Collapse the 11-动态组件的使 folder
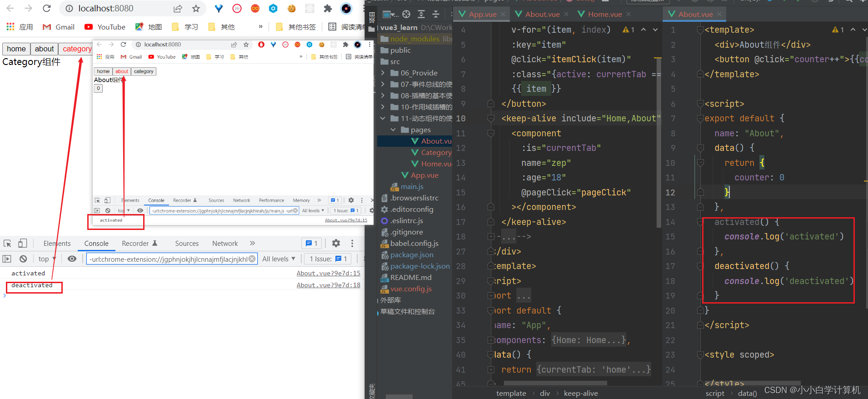Image resolution: width=868 pixels, height=399 pixels. point(383,118)
